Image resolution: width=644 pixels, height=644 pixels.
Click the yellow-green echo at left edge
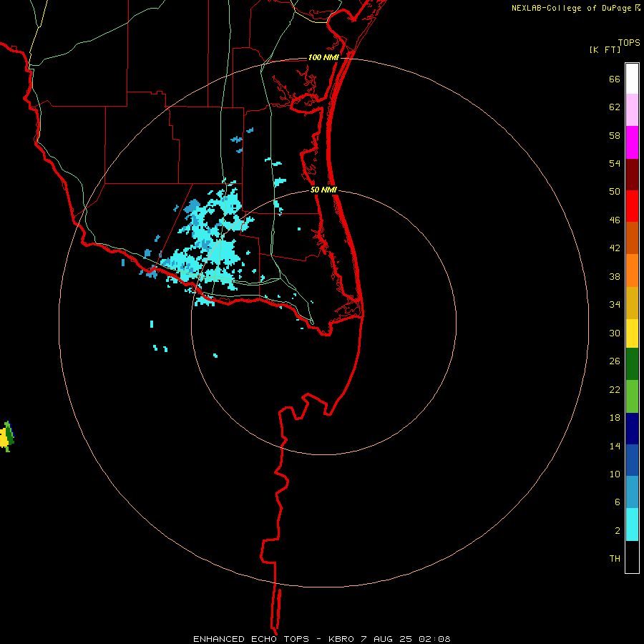coord(6,436)
